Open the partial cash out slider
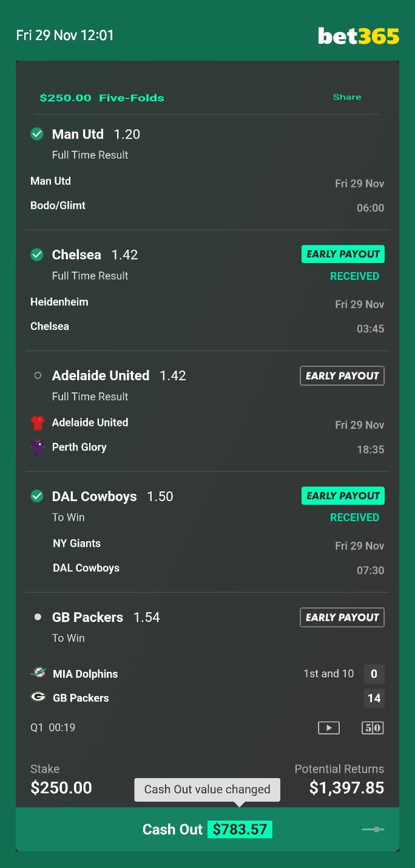 coord(373,829)
